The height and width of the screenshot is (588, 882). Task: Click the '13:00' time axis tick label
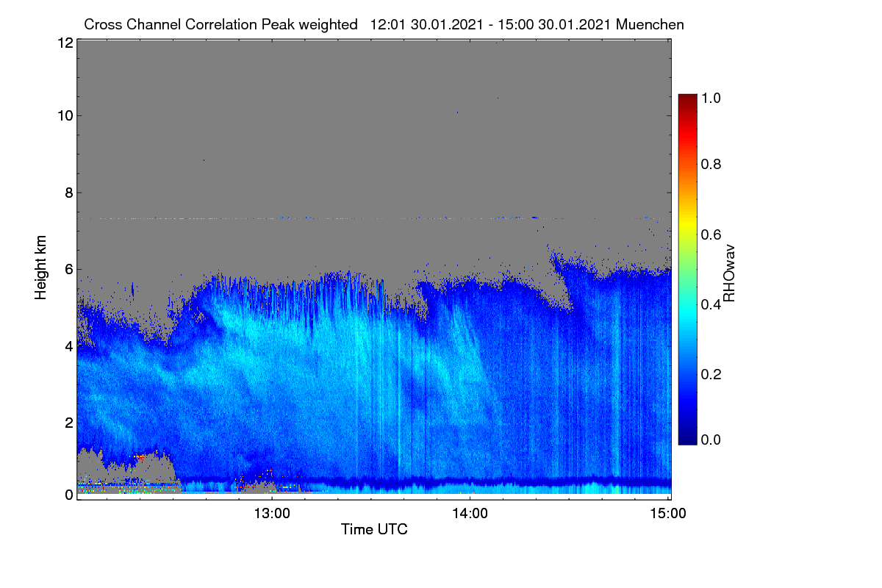click(272, 514)
